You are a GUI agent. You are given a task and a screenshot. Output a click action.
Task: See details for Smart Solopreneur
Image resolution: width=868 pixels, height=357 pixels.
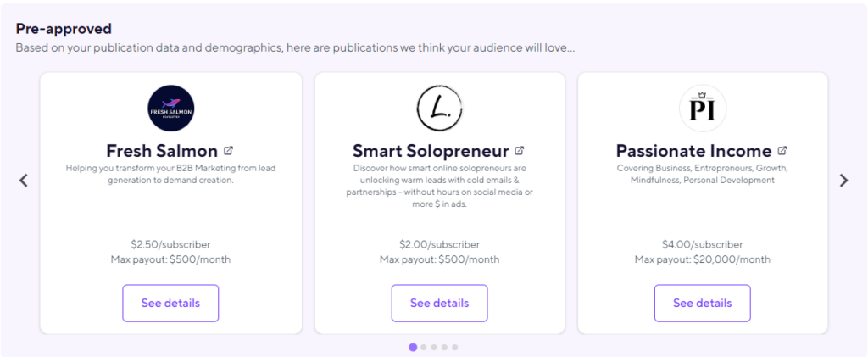(x=439, y=303)
